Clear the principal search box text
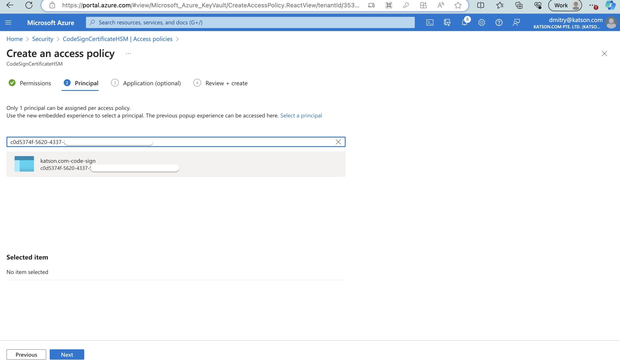Viewport: 620px width, 364px height. click(338, 142)
